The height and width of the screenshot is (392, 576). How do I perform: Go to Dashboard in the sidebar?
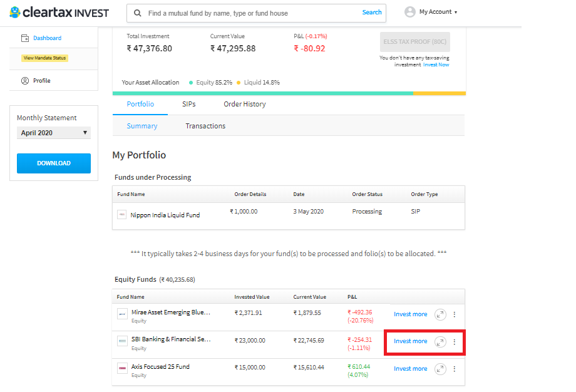click(48, 38)
